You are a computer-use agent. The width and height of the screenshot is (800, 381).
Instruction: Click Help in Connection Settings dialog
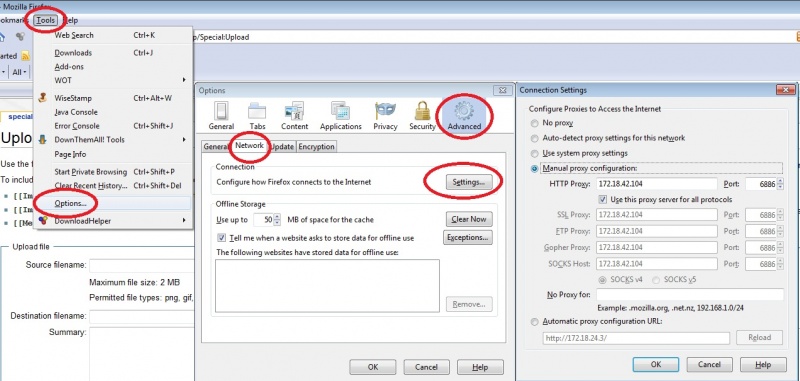point(763,364)
